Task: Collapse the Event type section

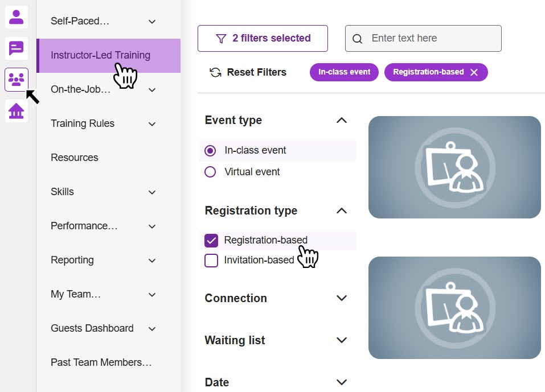Action: 342,120
